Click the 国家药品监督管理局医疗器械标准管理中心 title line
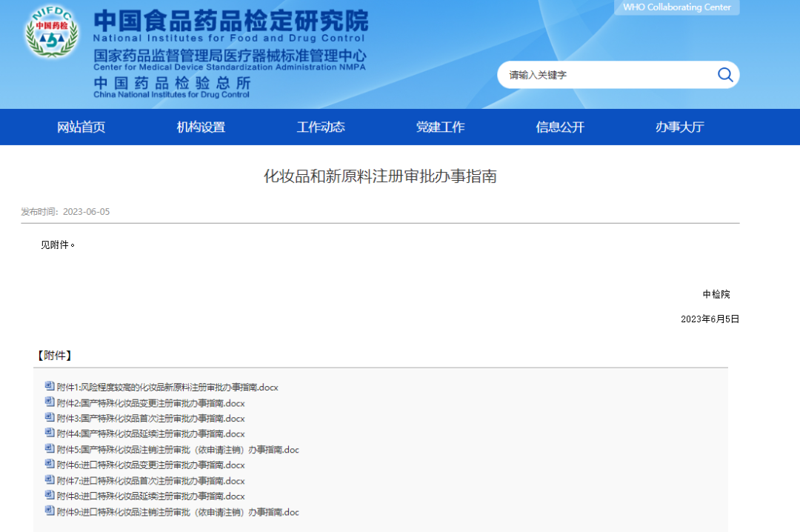 coord(230,56)
